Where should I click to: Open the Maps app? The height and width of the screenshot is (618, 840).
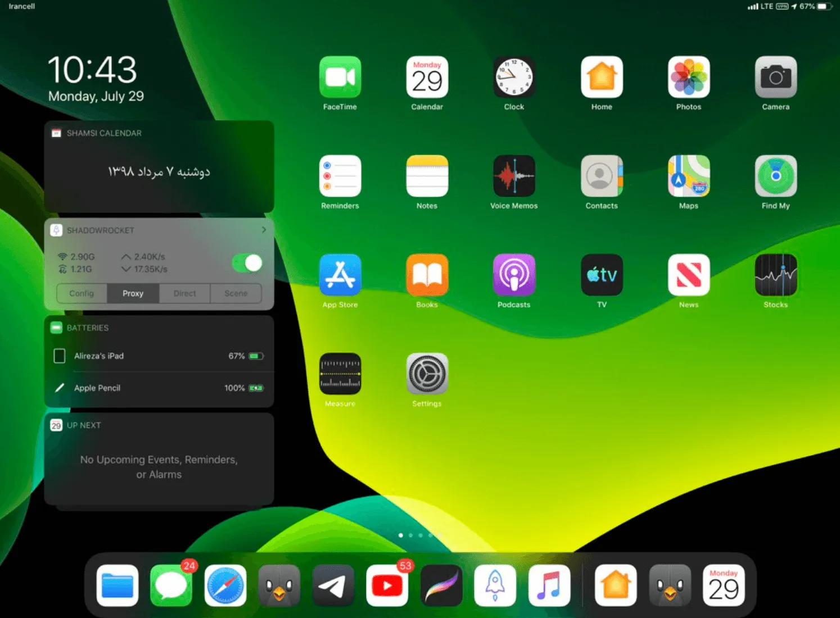(x=689, y=176)
